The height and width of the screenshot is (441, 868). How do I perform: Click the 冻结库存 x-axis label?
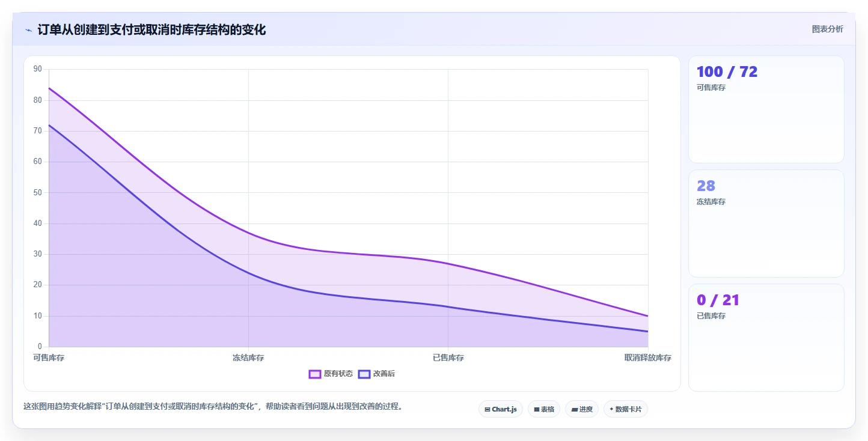point(248,357)
